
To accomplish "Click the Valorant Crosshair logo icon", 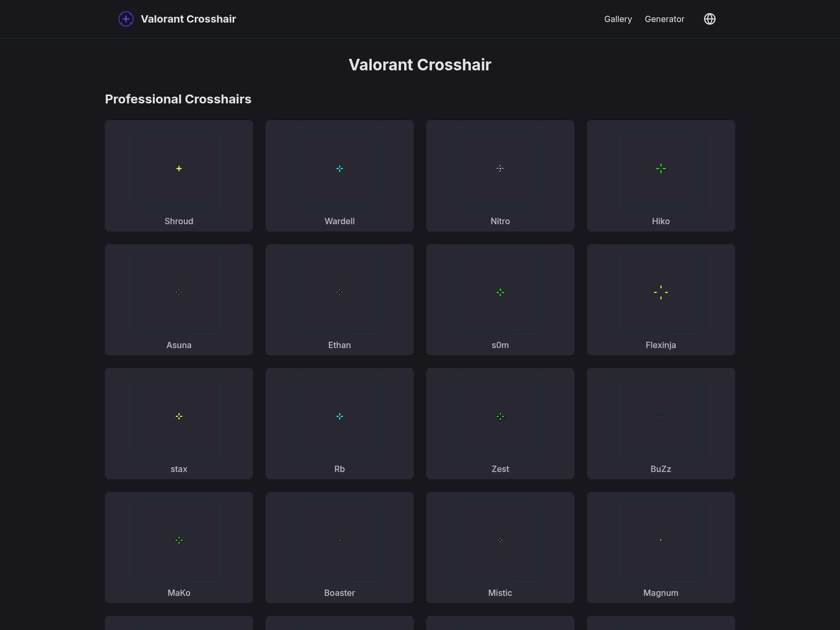I will tap(125, 19).
